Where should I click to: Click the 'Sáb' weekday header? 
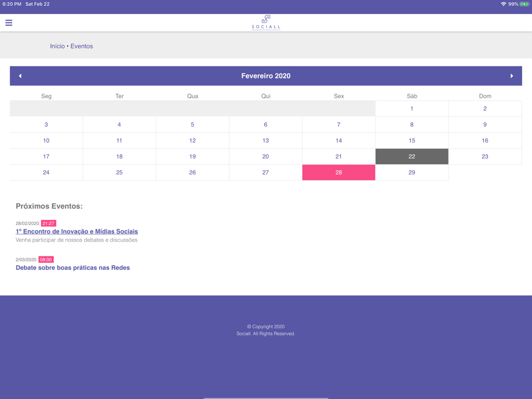(x=412, y=96)
